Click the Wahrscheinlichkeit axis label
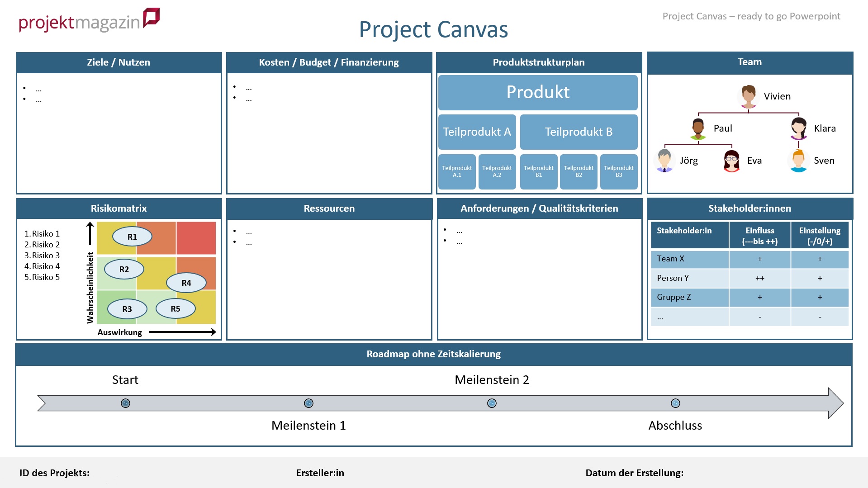Image resolution: width=868 pixels, height=488 pixels. pyautogui.click(x=90, y=288)
